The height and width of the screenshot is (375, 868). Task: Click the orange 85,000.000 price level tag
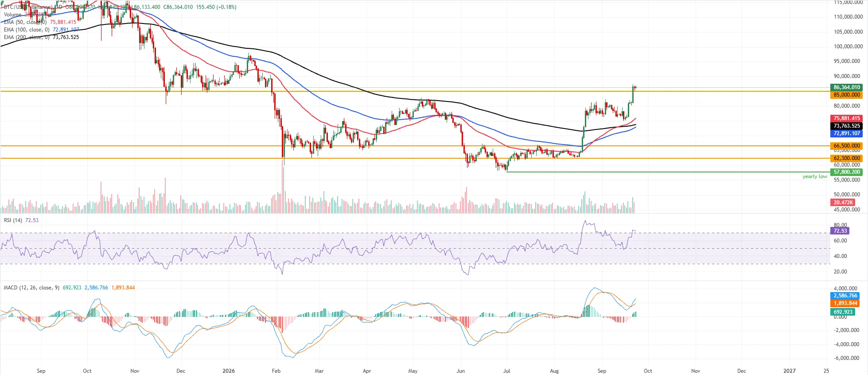click(x=846, y=95)
